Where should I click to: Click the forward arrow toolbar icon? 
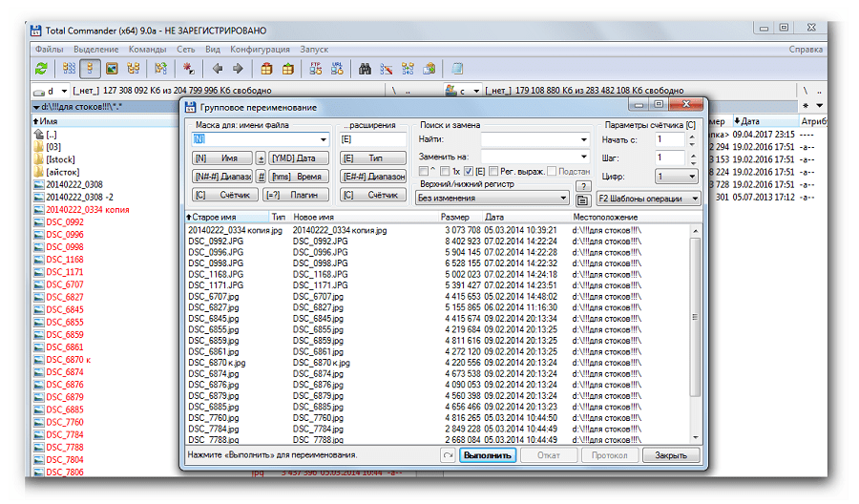pos(238,69)
